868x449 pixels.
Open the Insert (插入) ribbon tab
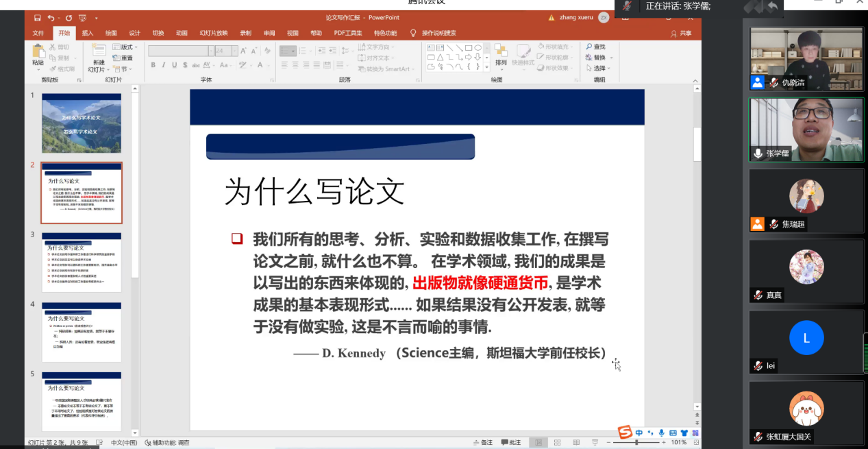[88, 33]
